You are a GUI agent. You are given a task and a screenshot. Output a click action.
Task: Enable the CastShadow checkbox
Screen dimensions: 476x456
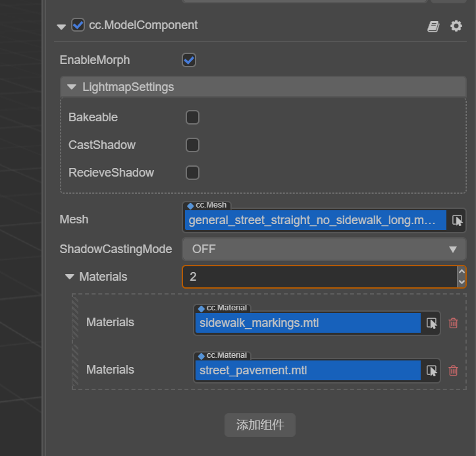192,145
